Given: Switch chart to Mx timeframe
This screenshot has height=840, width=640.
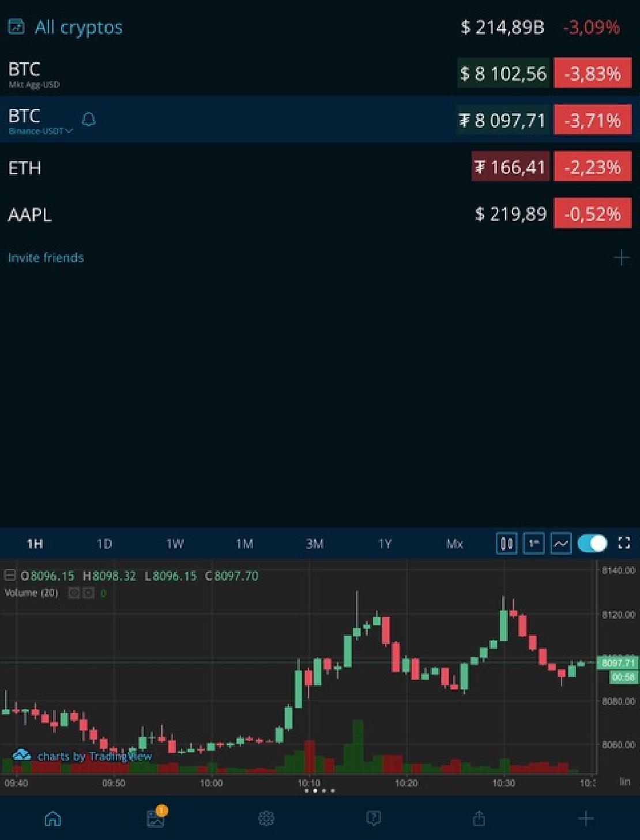Looking at the screenshot, I should (x=454, y=544).
